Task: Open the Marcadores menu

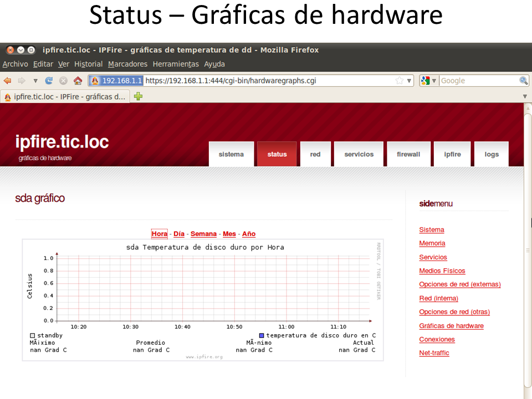Action: (127, 64)
